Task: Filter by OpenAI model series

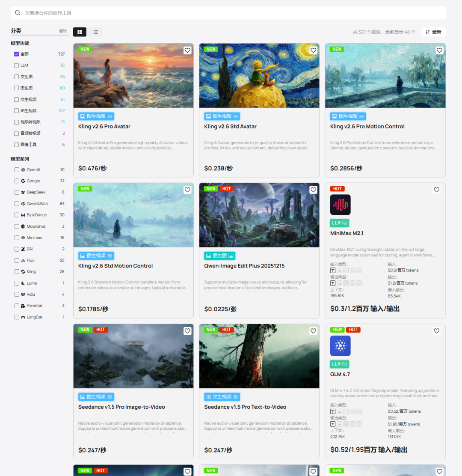Action: coord(17,170)
